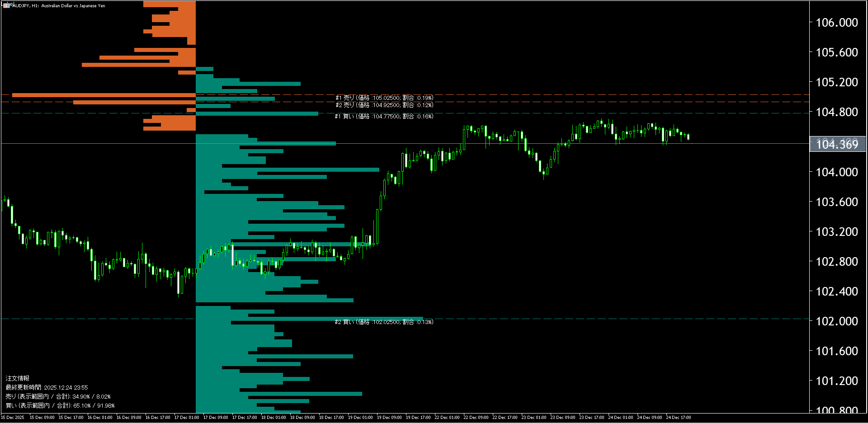This screenshot has width=868, height=423.
Task: Click the 104.000 price scale label
Action: click(x=837, y=172)
